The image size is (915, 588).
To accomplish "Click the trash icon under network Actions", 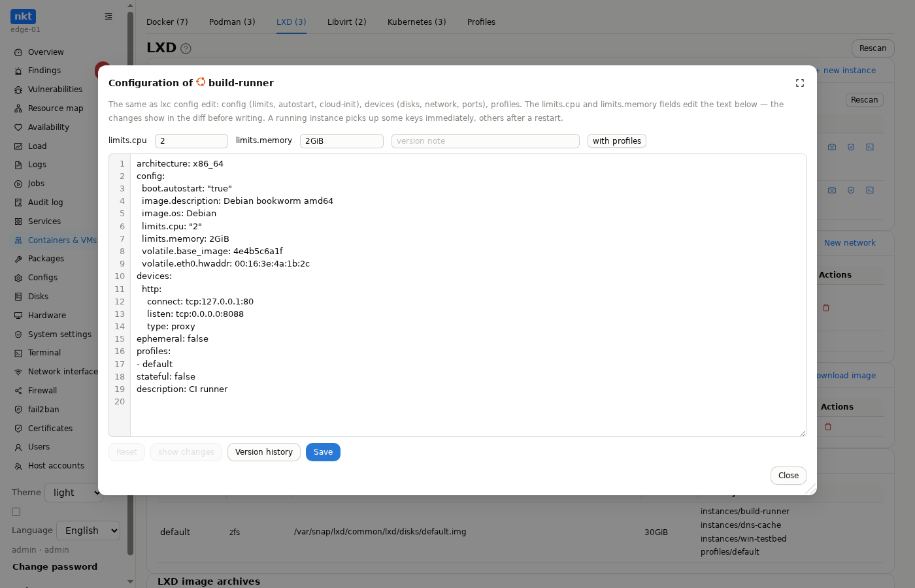I will click(826, 308).
